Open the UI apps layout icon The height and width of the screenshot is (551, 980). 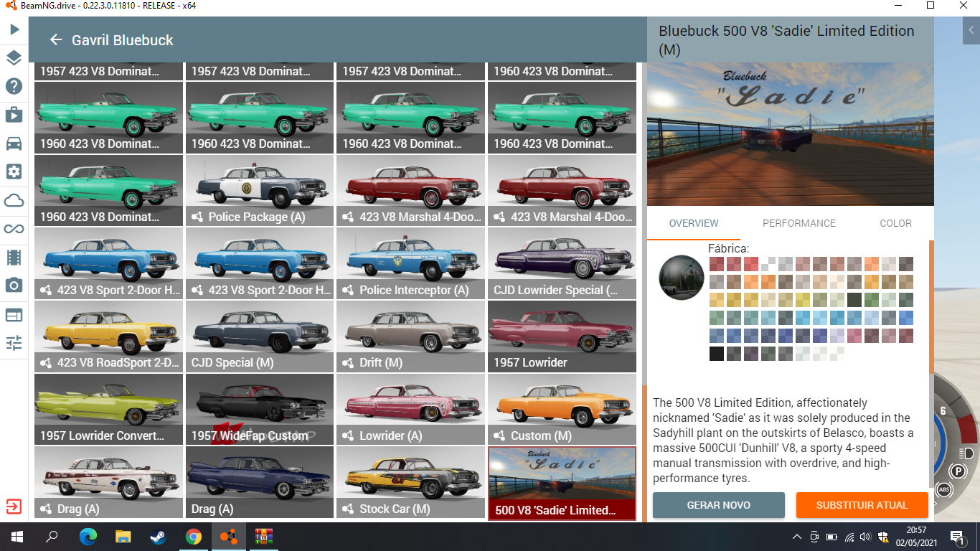(14, 314)
